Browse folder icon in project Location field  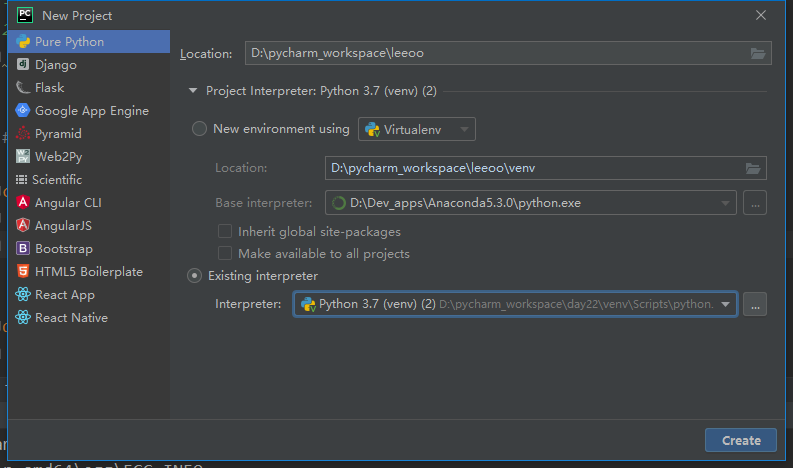point(758,54)
